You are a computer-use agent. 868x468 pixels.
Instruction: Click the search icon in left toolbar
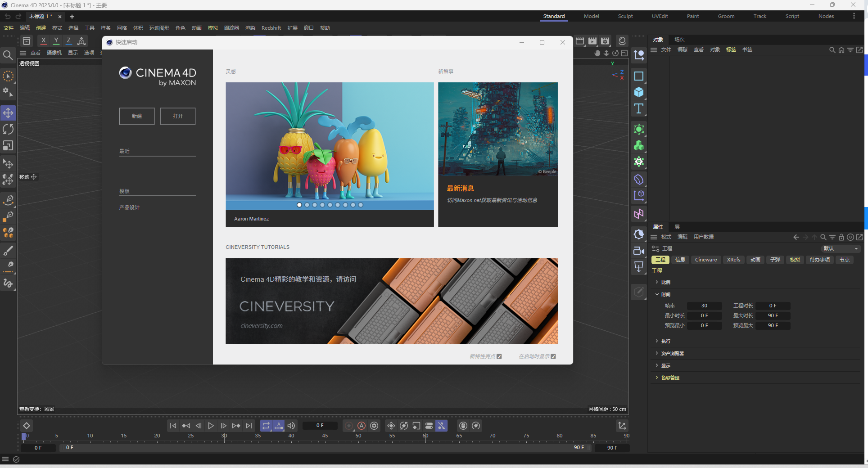(x=8, y=55)
